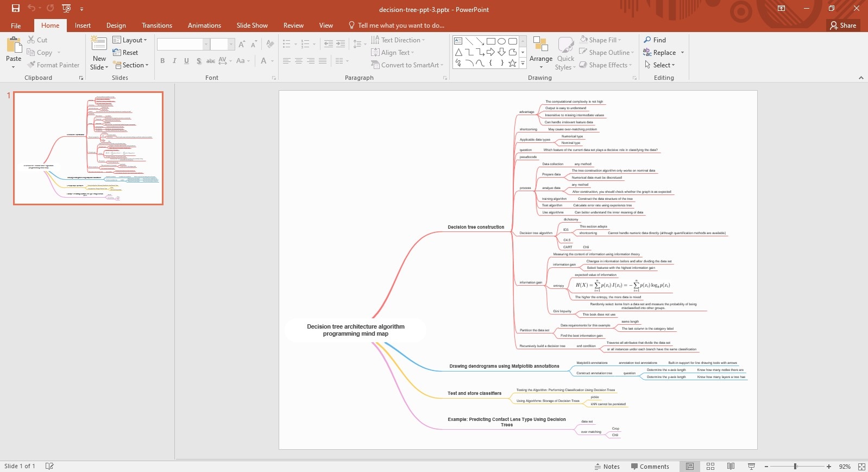Open Ribbon Display Options icon
Image resolution: width=868 pixels, height=472 pixels.
(x=781, y=8)
